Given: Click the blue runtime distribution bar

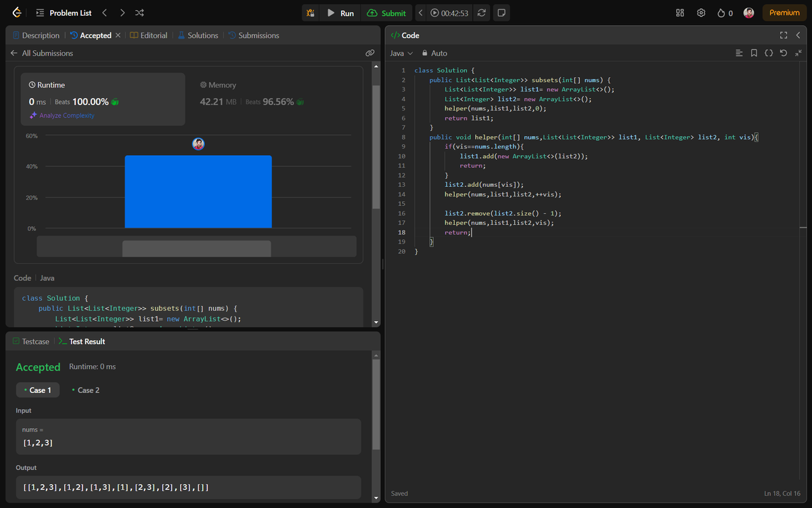Looking at the screenshot, I should 198,192.
